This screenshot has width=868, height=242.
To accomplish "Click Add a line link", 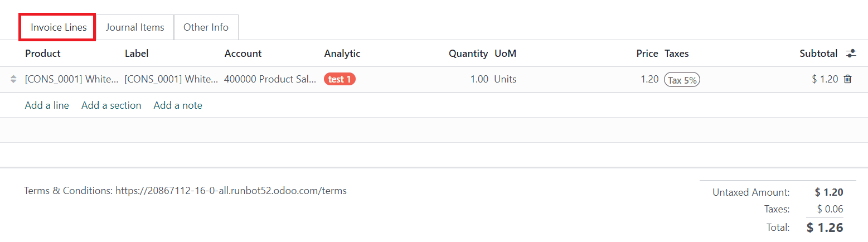I will click(x=47, y=105).
